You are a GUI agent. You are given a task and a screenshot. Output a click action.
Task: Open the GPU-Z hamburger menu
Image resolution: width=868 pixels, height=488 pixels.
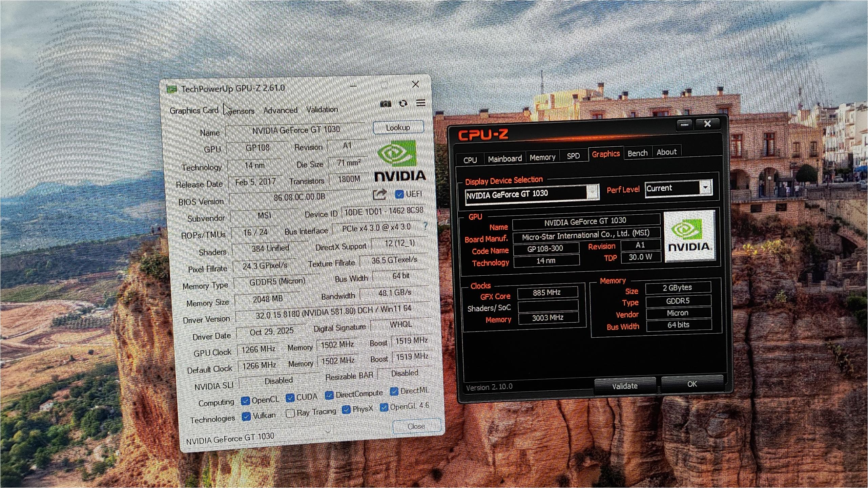[421, 103]
